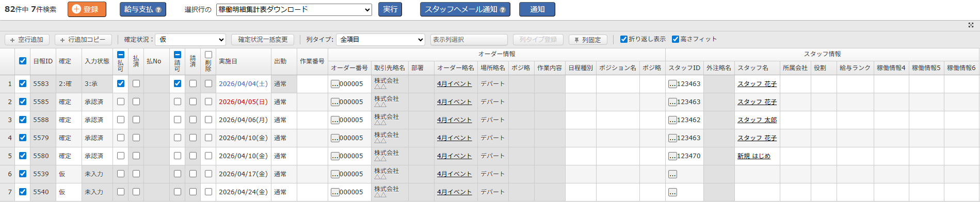Click 確定状況一括変更 button
The height and width of the screenshot is (202, 980).
[x=263, y=40]
